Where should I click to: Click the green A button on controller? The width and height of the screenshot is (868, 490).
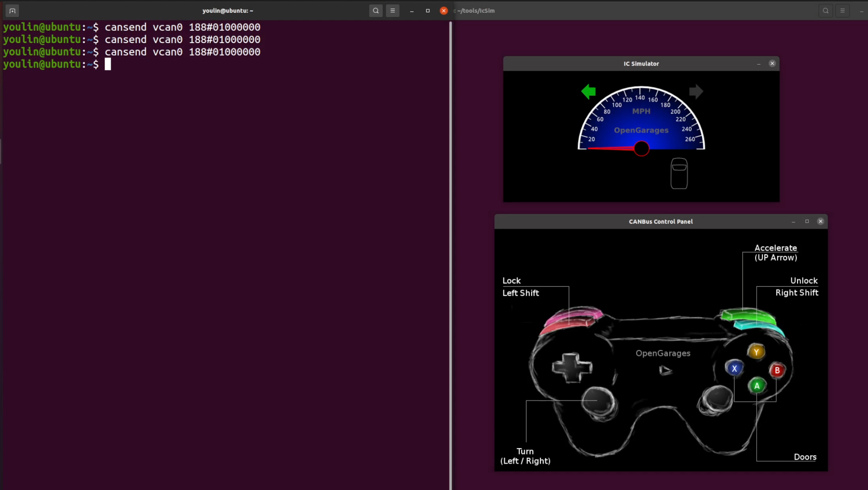(x=757, y=386)
